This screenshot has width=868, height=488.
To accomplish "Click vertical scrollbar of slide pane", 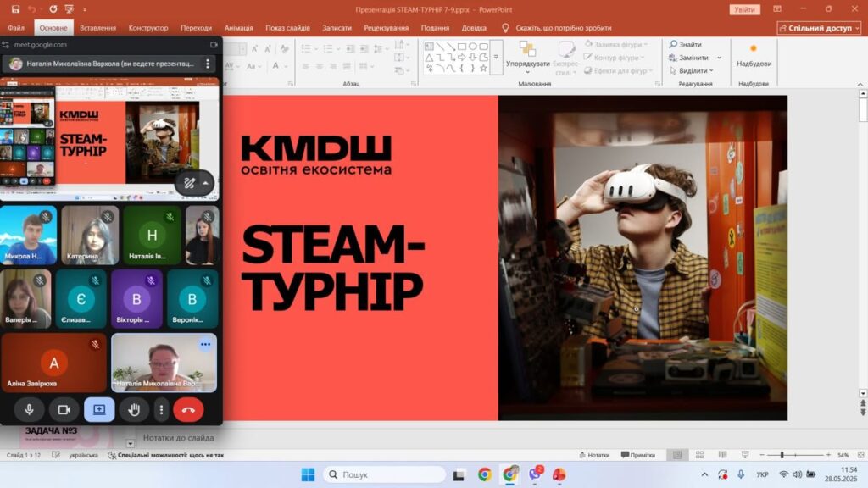I will (x=862, y=243).
